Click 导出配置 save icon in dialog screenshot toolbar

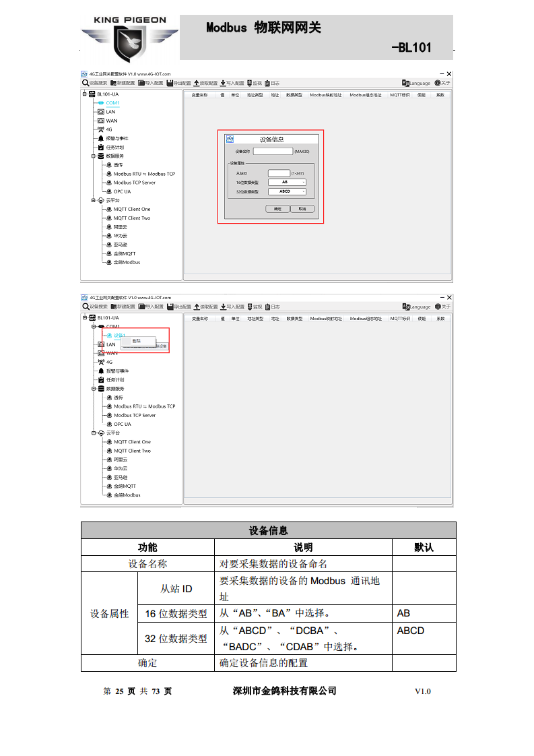click(x=170, y=83)
